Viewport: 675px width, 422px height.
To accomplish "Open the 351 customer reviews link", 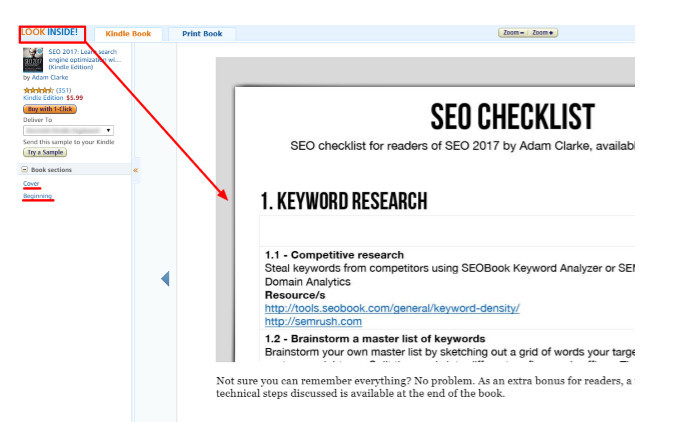I will [x=63, y=90].
